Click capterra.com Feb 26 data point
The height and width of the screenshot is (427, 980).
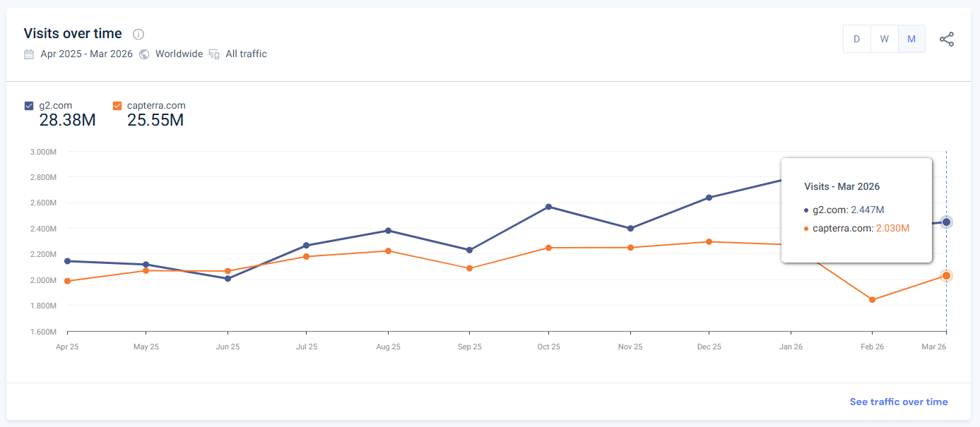pyautogui.click(x=872, y=300)
